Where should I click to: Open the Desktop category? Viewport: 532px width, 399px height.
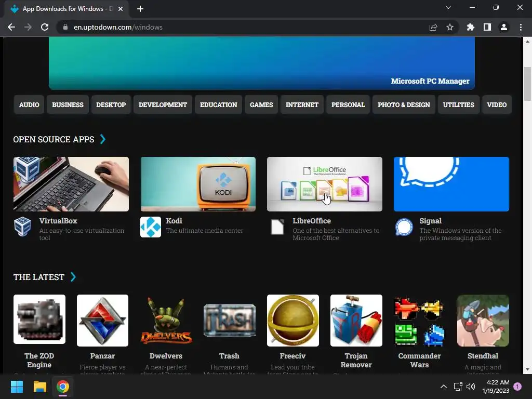[111, 105]
